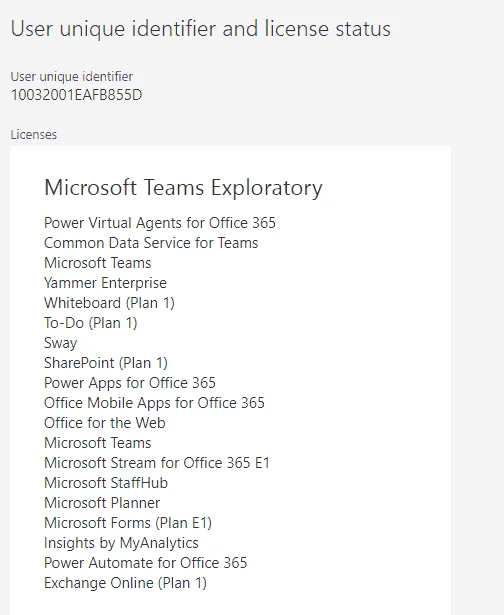The width and height of the screenshot is (504, 615).
Task: Click 'Microsoft Forms (Plan E1)' entry
Action: [128, 523]
